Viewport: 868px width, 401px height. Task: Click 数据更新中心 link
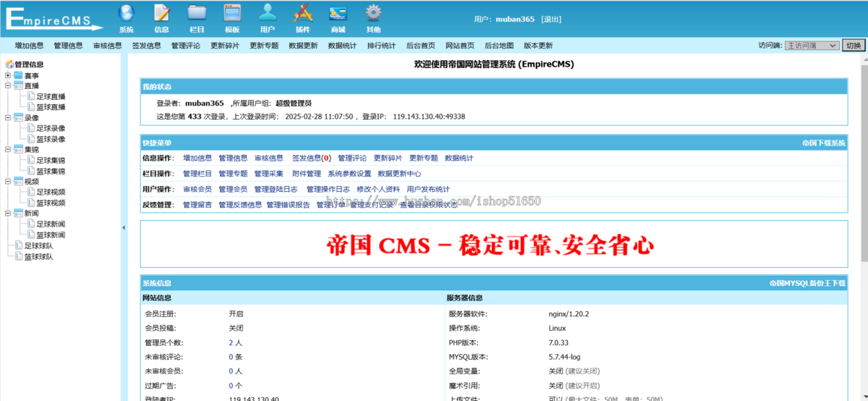[x=399, y=174]
